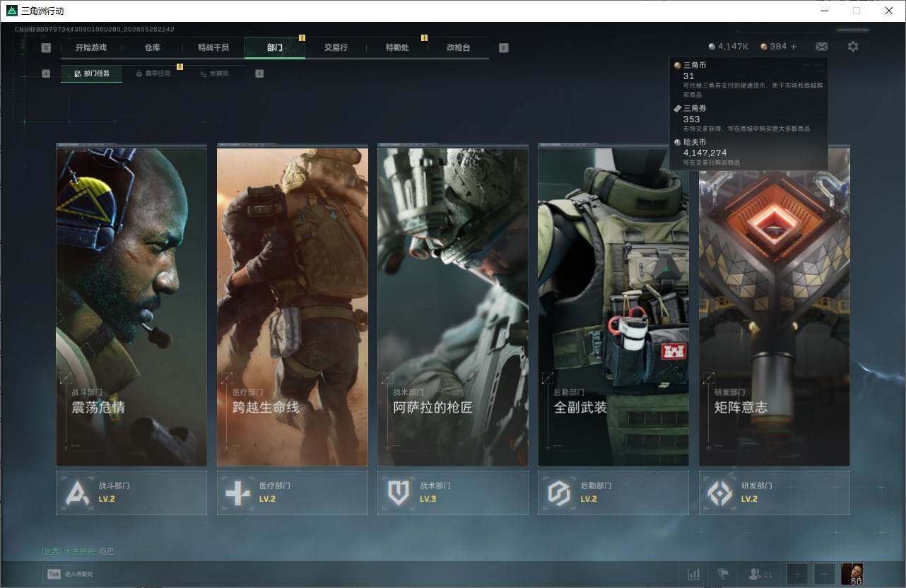Click the second empty squad slot plus
This screenshot has width=906, height=588.
(x=824, y=574)
